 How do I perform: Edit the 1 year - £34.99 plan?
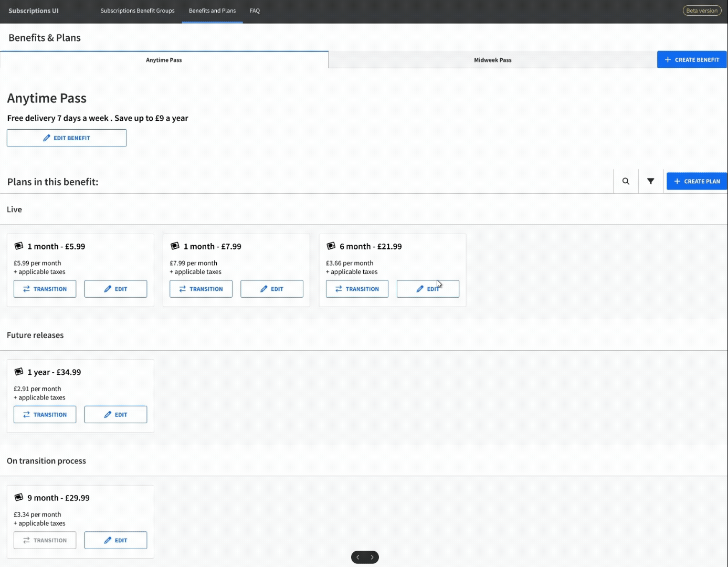(115, 414)
